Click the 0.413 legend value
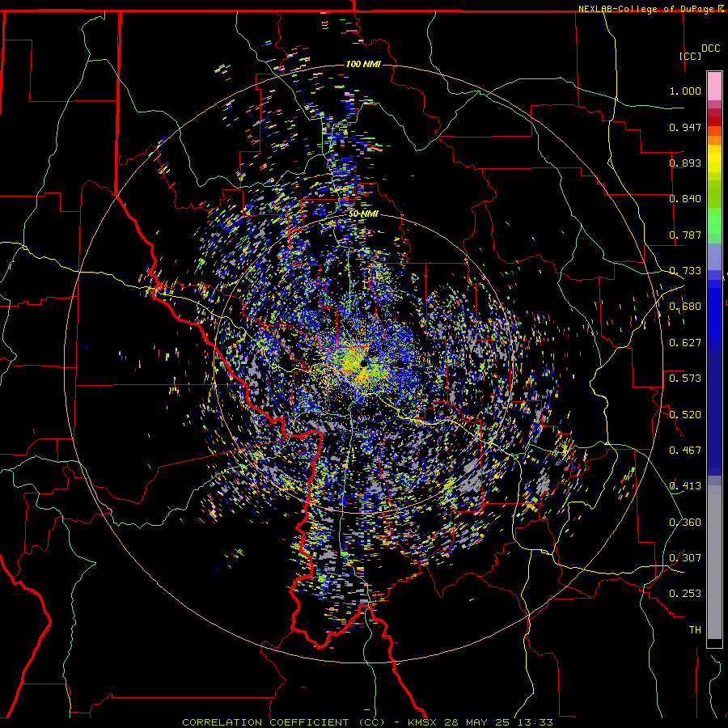Image resolution: width=728 pixels, height=728 pixels. [x=685, y=486]
